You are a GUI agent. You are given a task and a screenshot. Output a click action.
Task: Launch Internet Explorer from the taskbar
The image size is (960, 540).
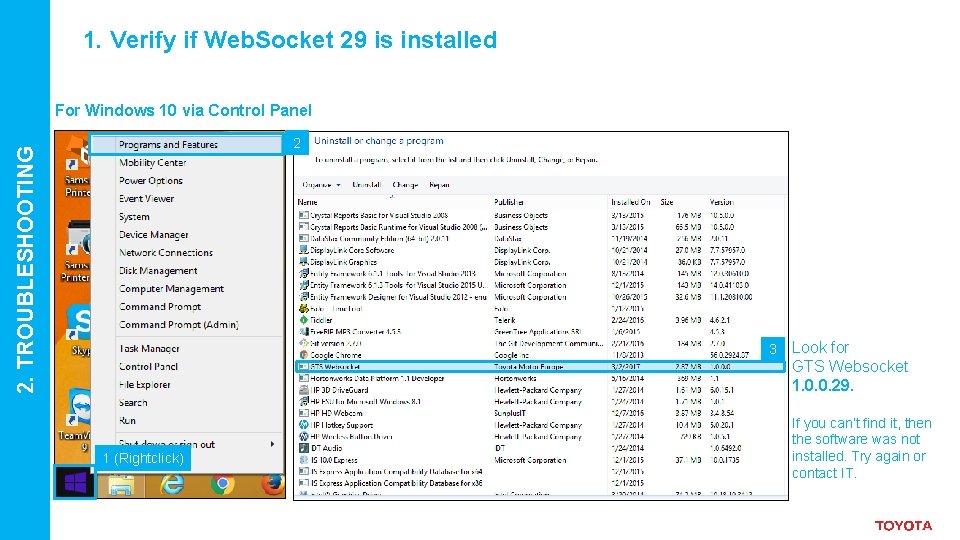pyautogui.click(x=172, y=484)
